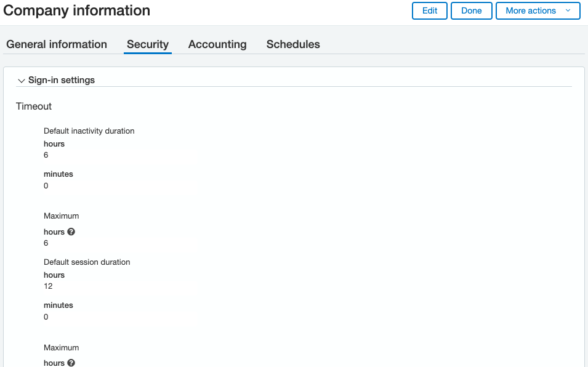Click the Timeout section heading
Screen dimensions: 588x367
tap(34, 107)
